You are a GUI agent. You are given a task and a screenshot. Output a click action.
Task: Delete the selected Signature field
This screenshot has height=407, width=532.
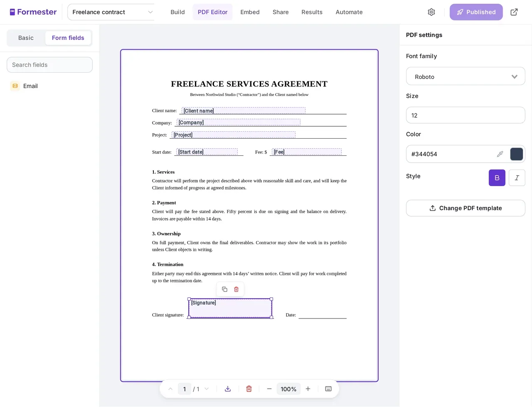pyautogui.click(x=236, y=289)
